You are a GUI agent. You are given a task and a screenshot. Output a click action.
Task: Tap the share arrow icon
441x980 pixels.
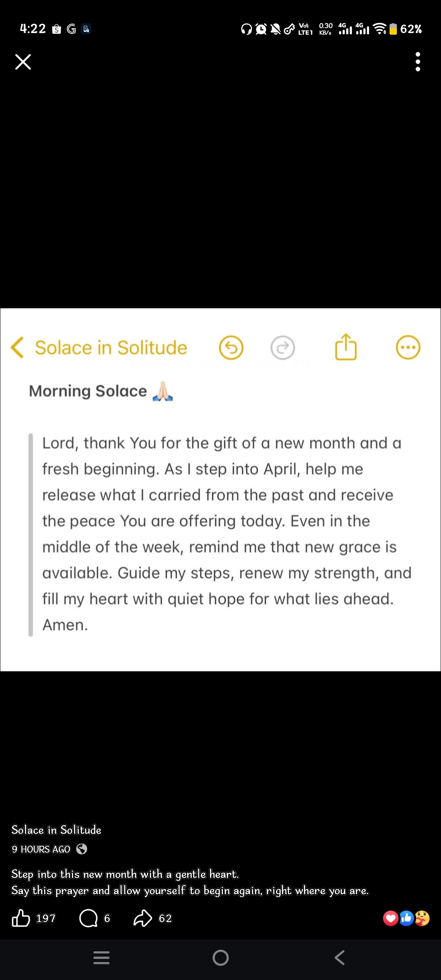point(143,918)
